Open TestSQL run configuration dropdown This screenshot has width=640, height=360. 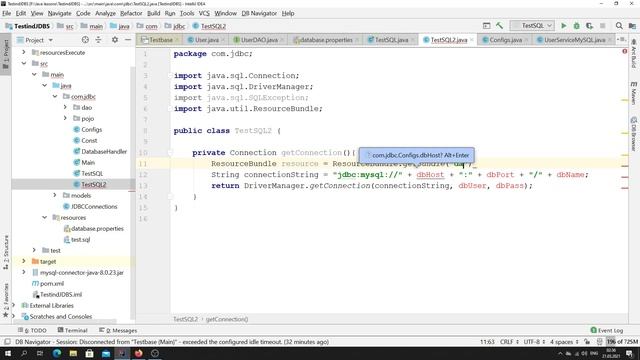point(532,26)
